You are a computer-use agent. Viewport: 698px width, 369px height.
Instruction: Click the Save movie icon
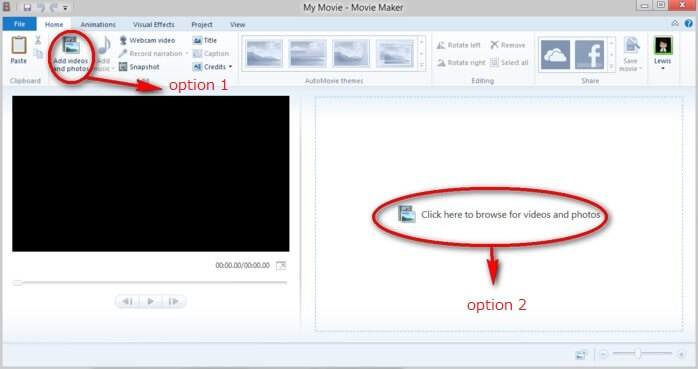631,45
